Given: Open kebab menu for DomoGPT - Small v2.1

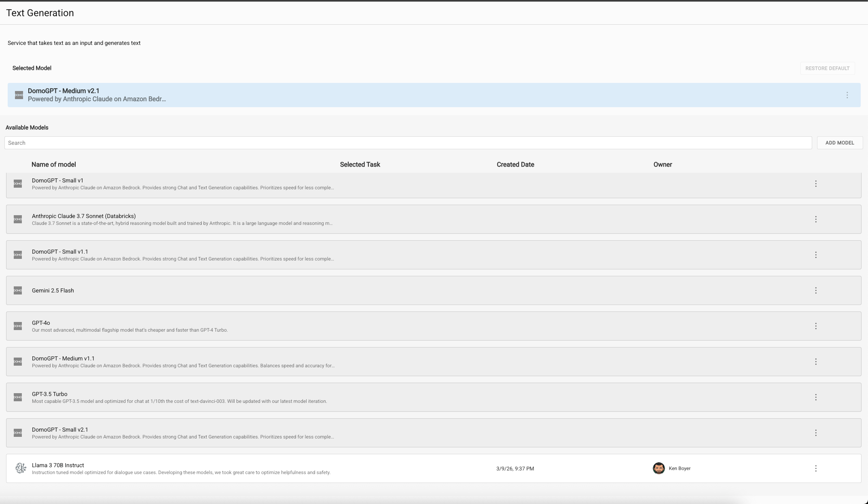Looking at the screenshot, I should [816, 433].
